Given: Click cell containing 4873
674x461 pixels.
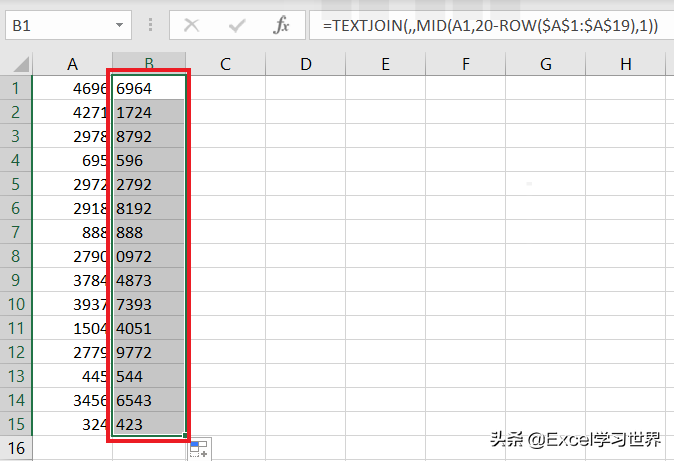Looking at the screenshot, I should click(149, 280).
